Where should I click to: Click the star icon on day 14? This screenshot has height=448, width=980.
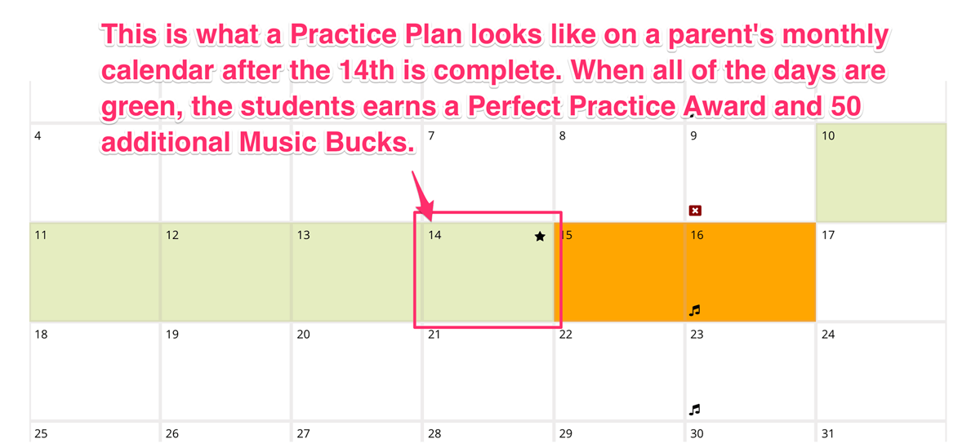(540, 237)
